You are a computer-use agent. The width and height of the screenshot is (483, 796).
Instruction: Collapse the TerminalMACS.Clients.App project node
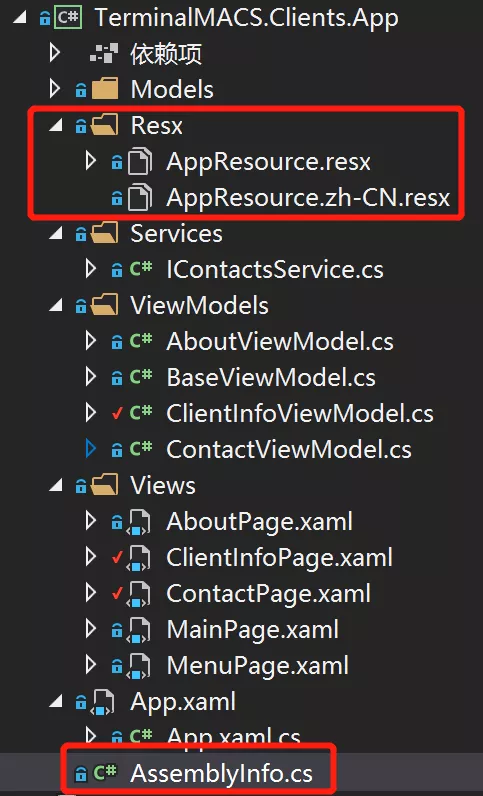[x=19, y=18]
